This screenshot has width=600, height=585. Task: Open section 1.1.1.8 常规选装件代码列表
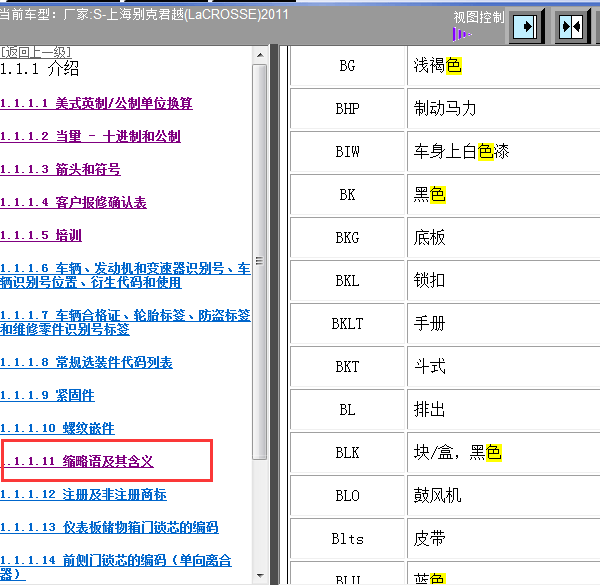click(x=86, y=362)
